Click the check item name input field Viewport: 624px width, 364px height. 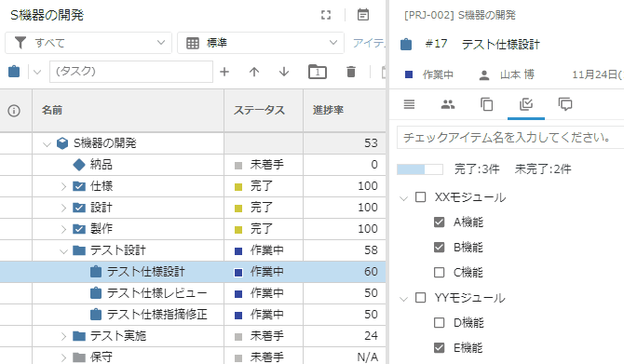pos(510,138)
